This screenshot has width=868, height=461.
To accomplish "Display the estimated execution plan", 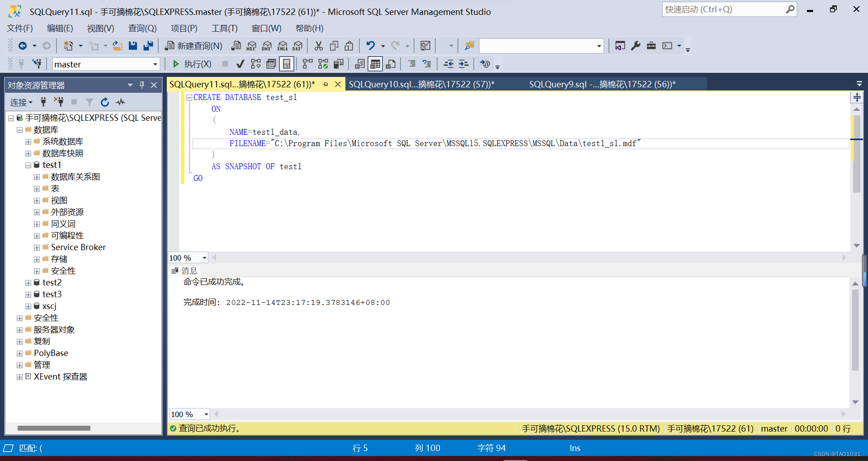I will (x=255, y=64).
